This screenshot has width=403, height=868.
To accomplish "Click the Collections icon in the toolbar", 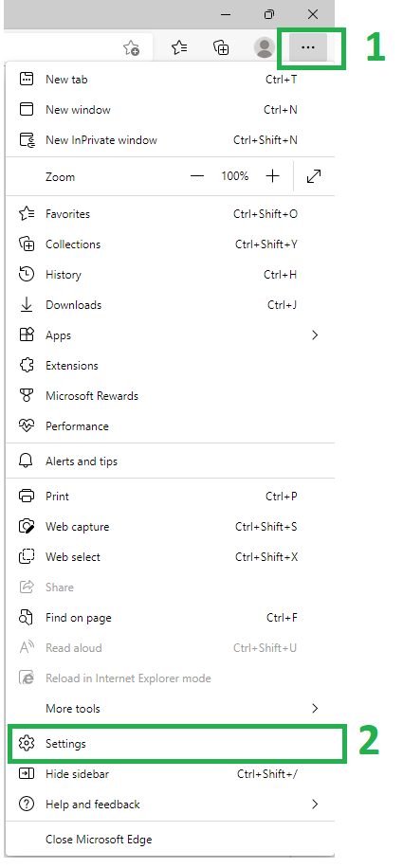I will (x=222, y=47).
